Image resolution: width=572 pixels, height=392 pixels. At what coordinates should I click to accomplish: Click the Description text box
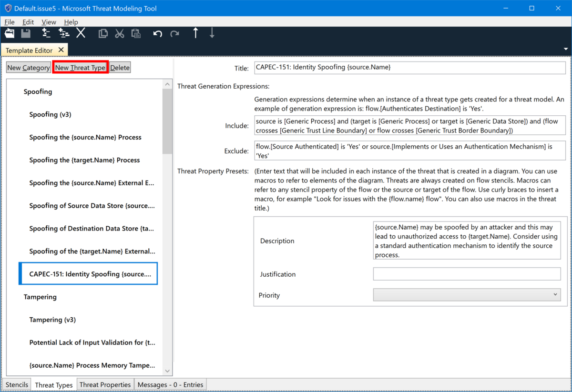point(467,241)
